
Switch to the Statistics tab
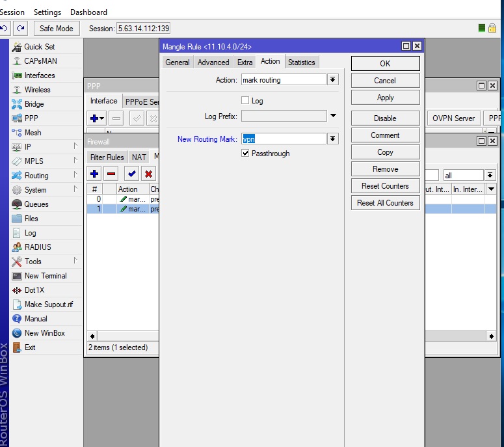pos(302,62)
